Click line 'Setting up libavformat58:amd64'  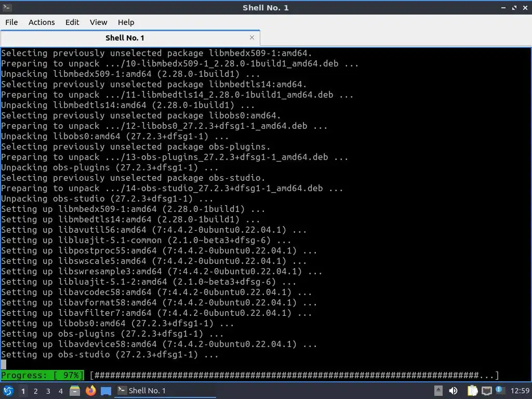[159, 303]
